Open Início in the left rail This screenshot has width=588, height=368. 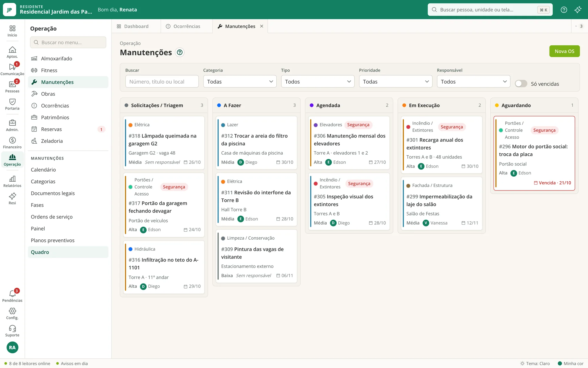tap(12, 31)
